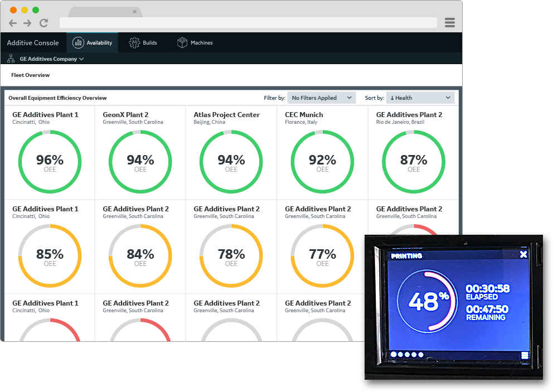Image resolution: width=553 pixels, height=392 pixels.
Task: Click the 96% OEE gauge
Action: tap(50, 162)
